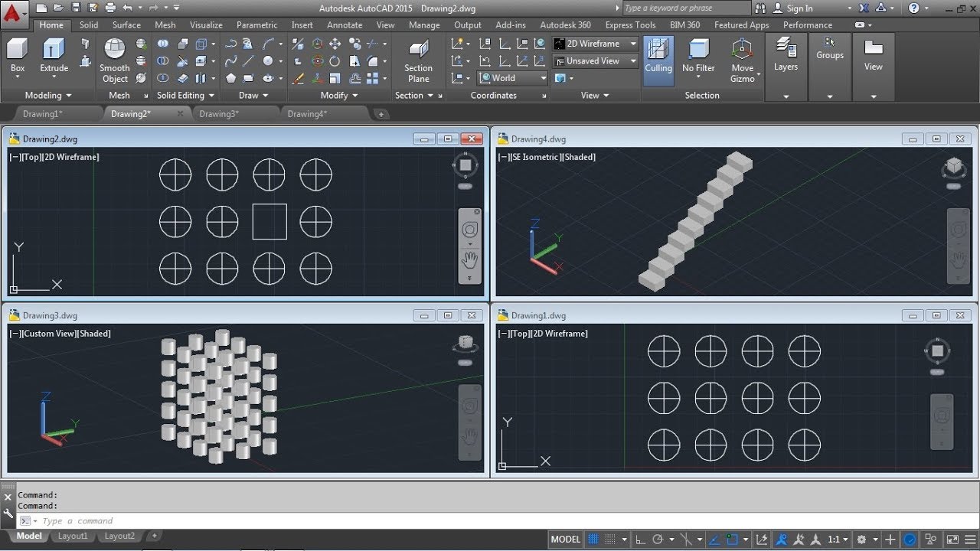Open the Drawing3 document tab
The width and height of the screenshot is (980, 551).
(219, 114)
